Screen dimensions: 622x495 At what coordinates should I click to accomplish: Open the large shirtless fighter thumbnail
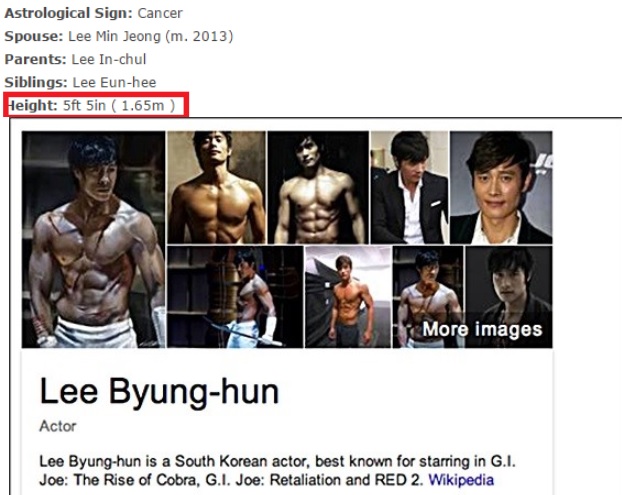click(x=94, y=240)
